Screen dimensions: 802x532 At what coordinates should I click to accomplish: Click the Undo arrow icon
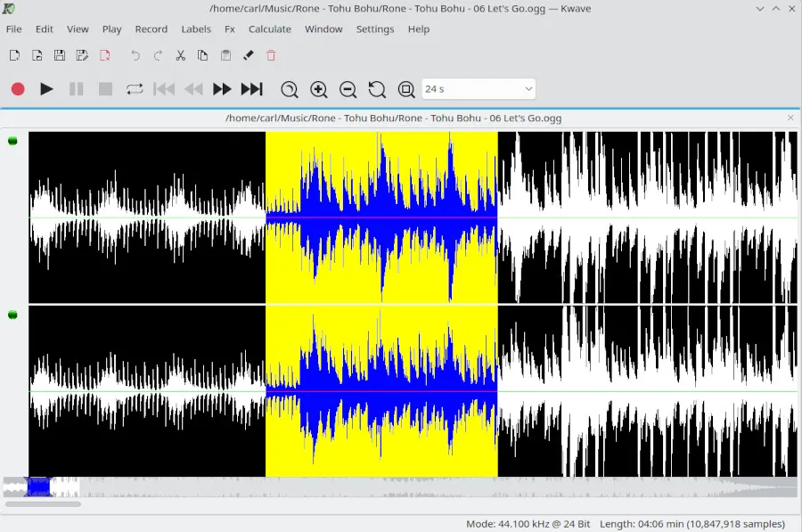pos(135,55)
